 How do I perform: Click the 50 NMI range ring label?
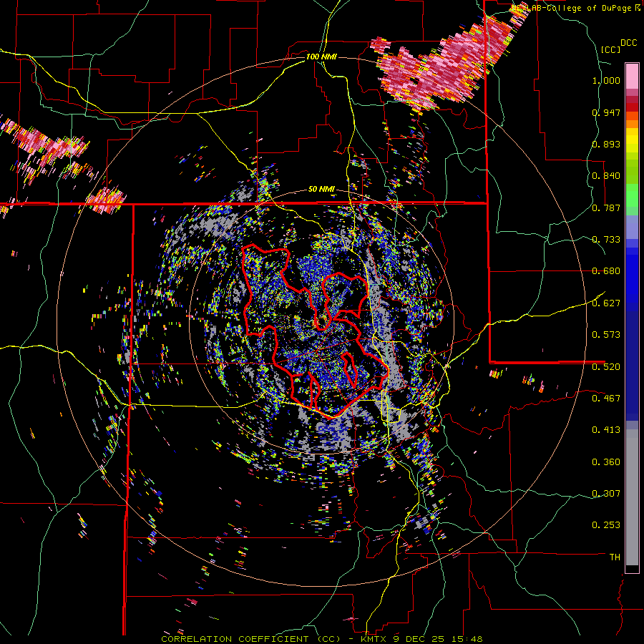tap(321, 189)
